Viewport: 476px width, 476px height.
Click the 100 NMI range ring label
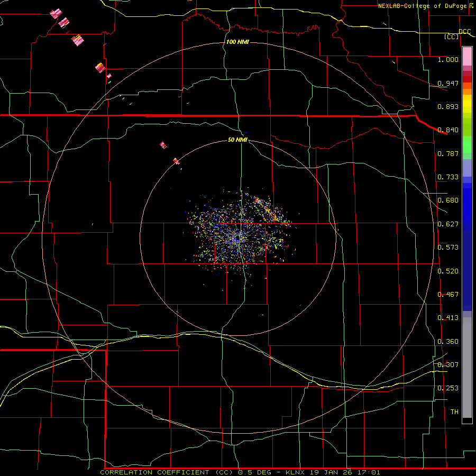pyautogui.click(x=237, y=42)
